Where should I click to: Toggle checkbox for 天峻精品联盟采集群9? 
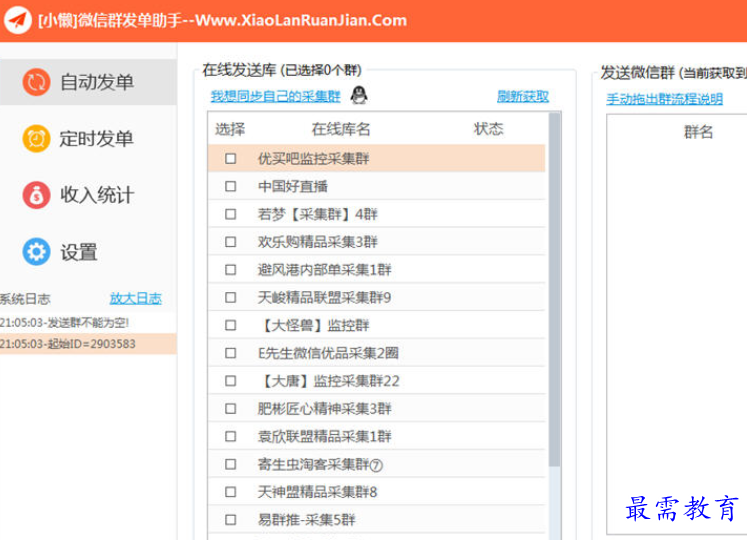(231, 297)
